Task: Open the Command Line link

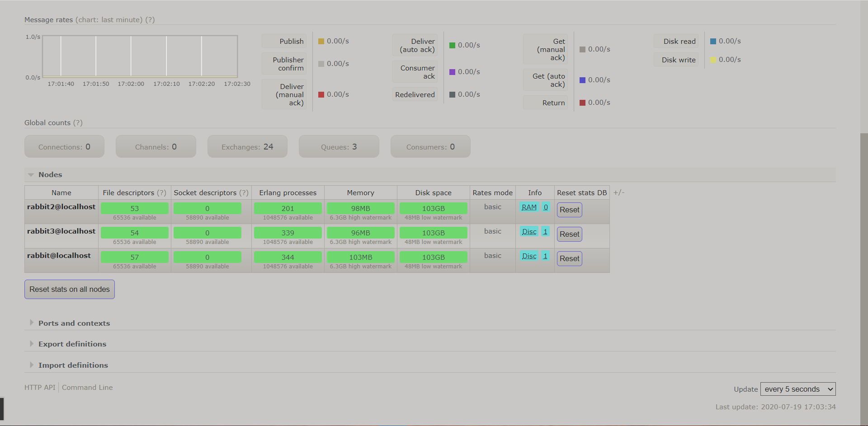Action: pyautogui.click(x=87, y=387)
